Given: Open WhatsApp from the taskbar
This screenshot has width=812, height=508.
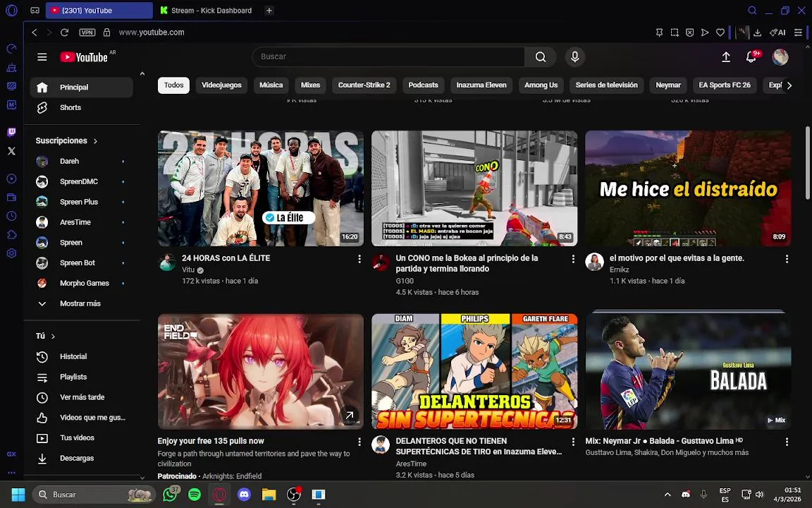Looking at the screenshot, I should coord(170,495).
